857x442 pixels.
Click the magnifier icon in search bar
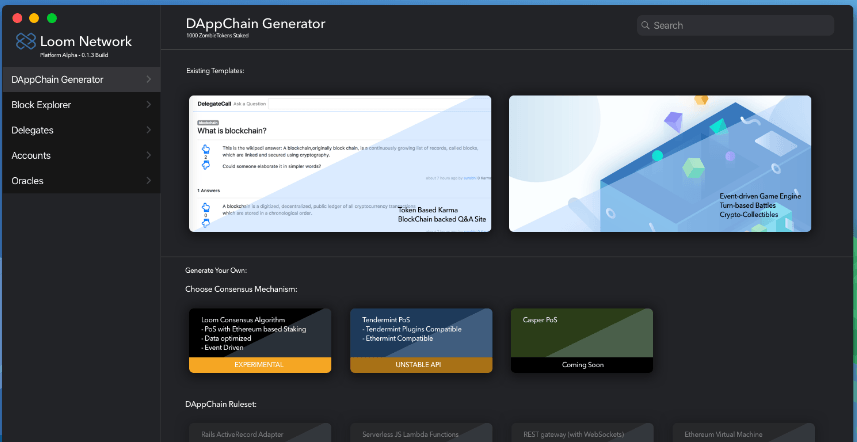646,25
